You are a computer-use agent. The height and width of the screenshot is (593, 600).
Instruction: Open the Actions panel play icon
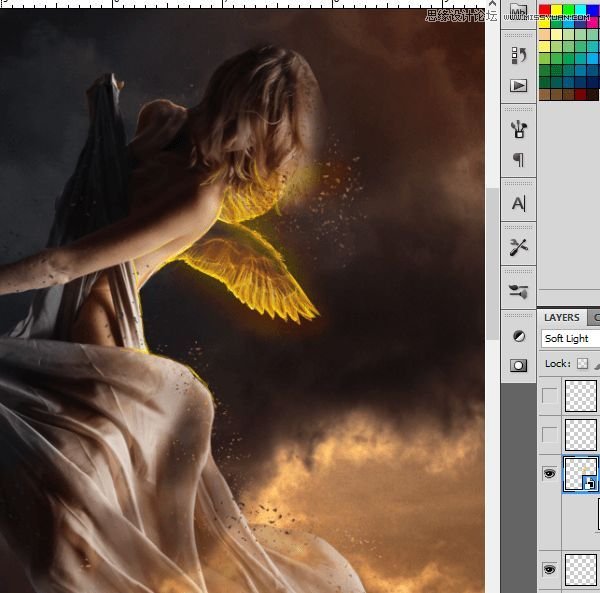coord(518,86)
